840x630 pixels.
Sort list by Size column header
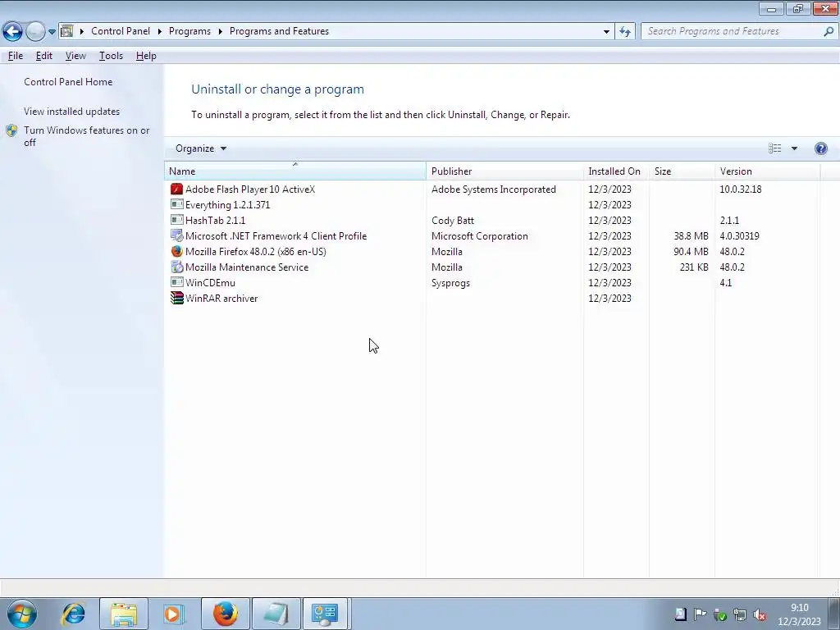coord(682,171)
